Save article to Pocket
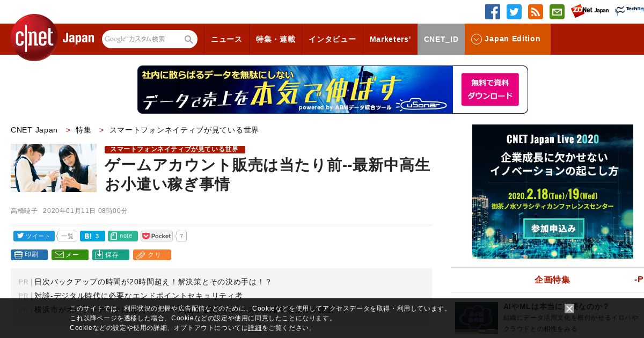 (x=157, y=236)
